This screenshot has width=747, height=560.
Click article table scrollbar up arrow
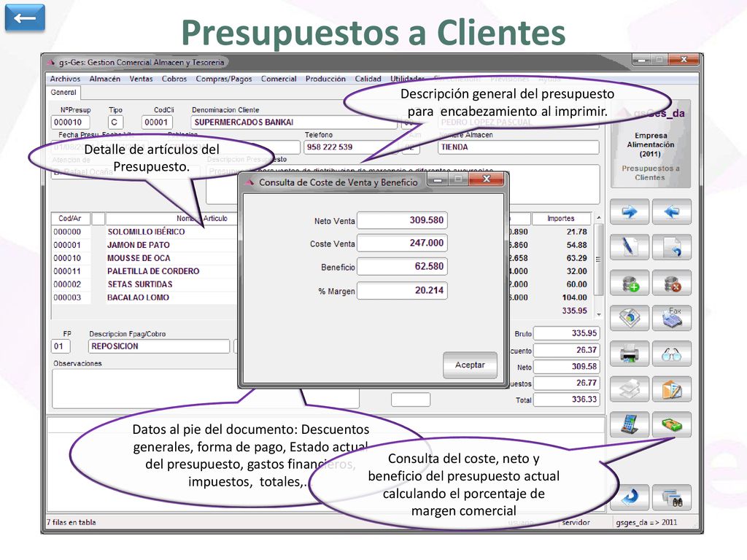pos(599,217)
